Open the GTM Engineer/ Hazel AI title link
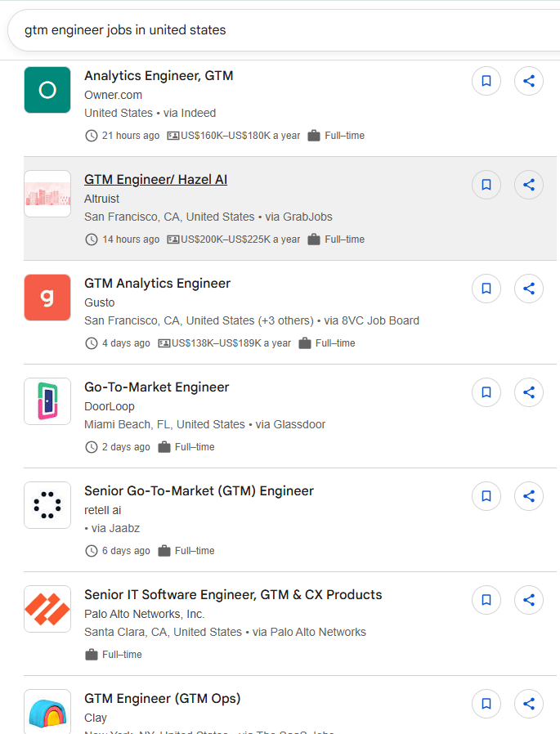Image resolution: width=560 pixels, height=734 pixels. (155, 180)
